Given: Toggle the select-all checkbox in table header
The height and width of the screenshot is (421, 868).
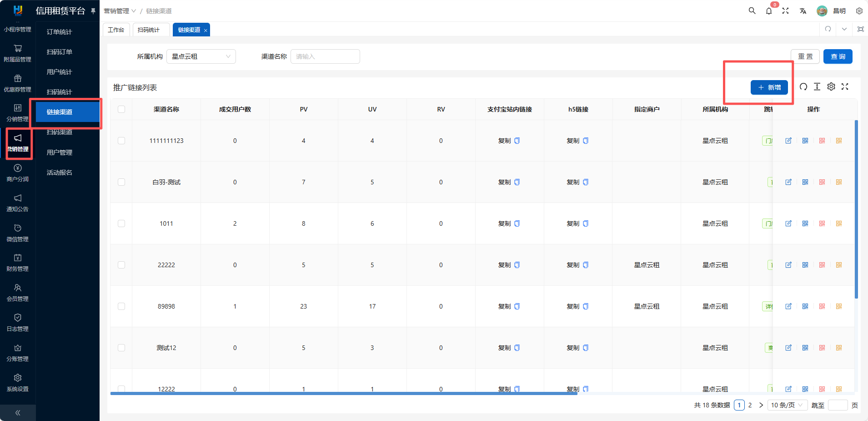Looking at the screenshot, I should (x=121, y=109).
